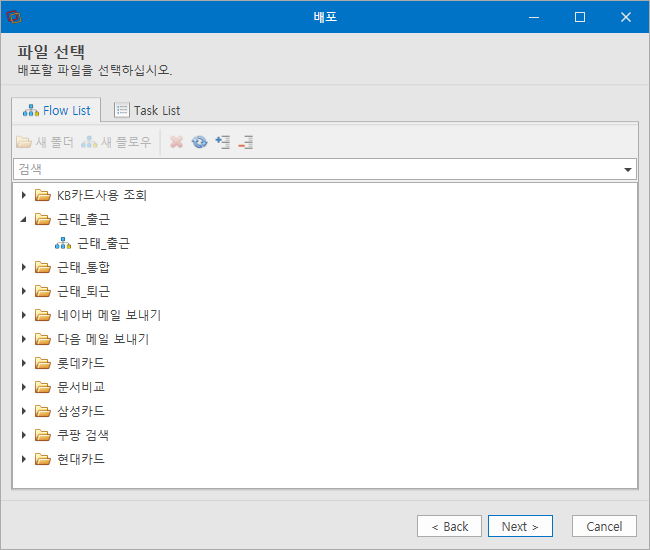Screen dimensions: 650x550
Task: Collapse the 근태_출근 folder
Action: click(24, 219)
